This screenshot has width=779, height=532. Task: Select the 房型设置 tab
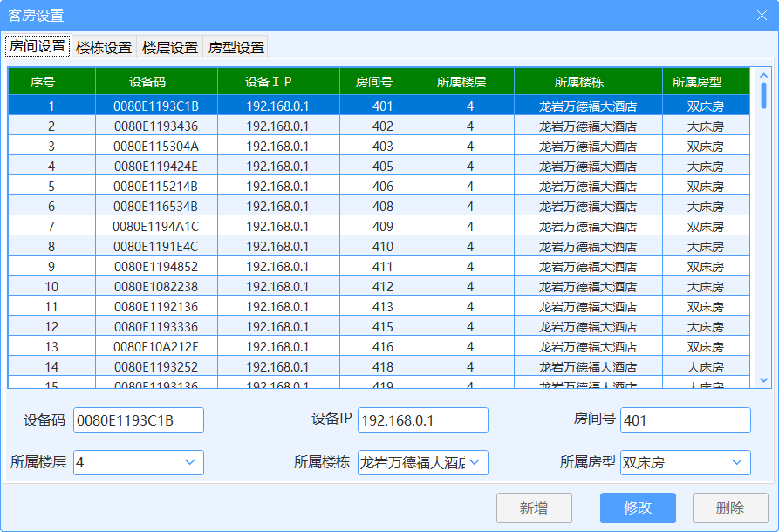click(236, 47)
